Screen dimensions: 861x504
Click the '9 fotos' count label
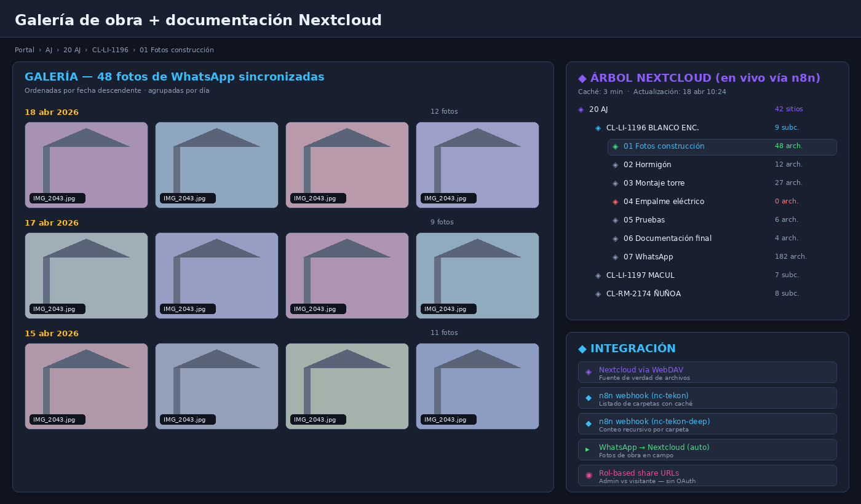click(x=442, y=222)
